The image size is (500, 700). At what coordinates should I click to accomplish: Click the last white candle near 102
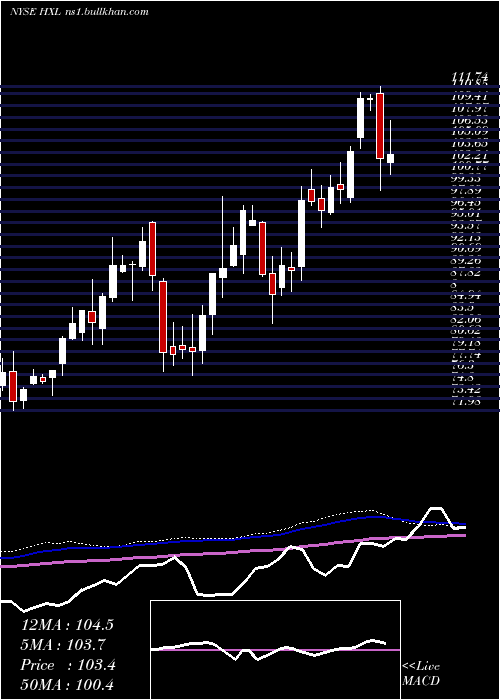[390, 158]
